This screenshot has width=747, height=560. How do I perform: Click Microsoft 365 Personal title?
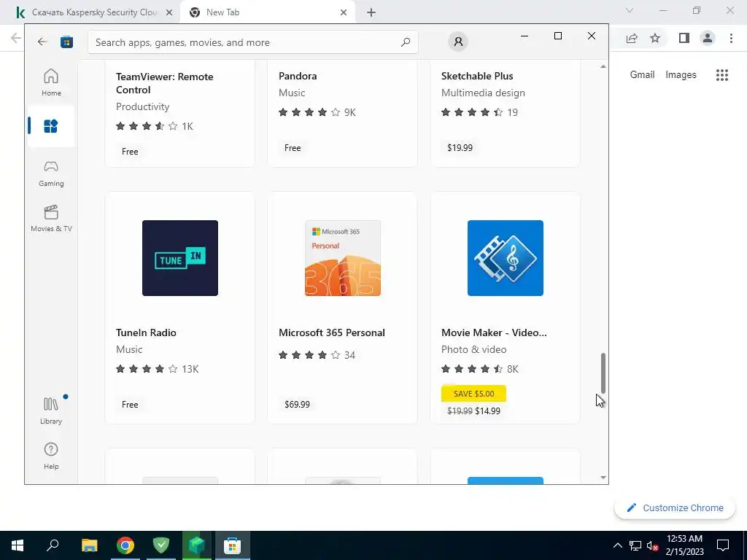pos(332,332)
